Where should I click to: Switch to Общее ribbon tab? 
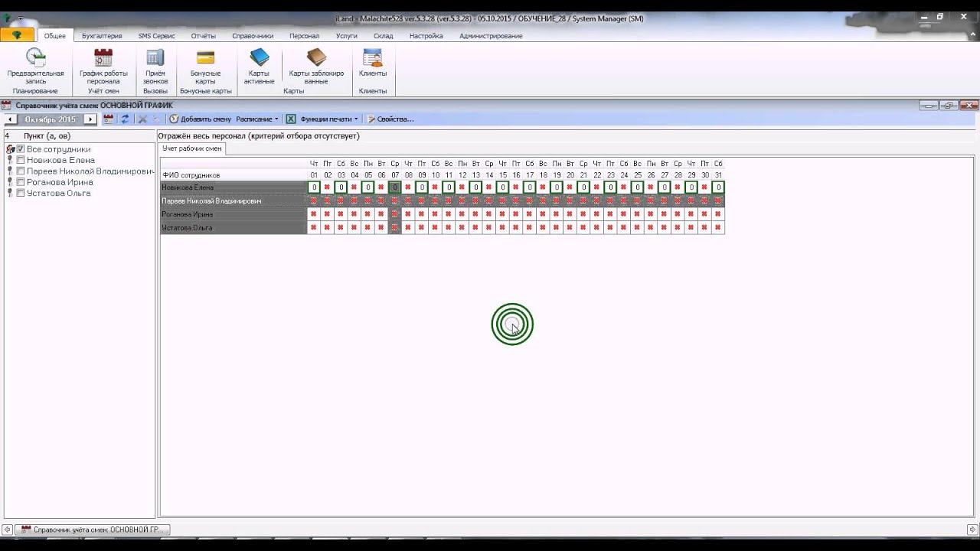click(x=54, y=36)
